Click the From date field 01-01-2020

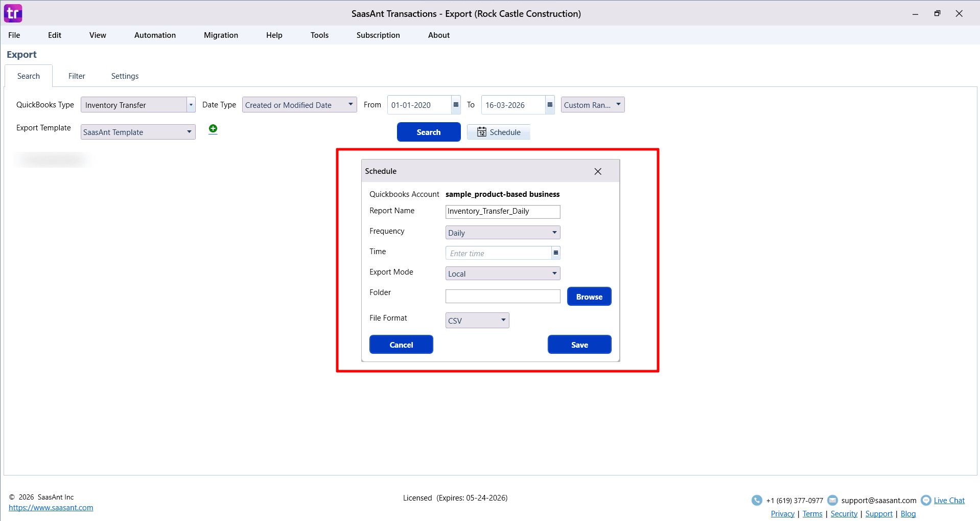[419, 105]
